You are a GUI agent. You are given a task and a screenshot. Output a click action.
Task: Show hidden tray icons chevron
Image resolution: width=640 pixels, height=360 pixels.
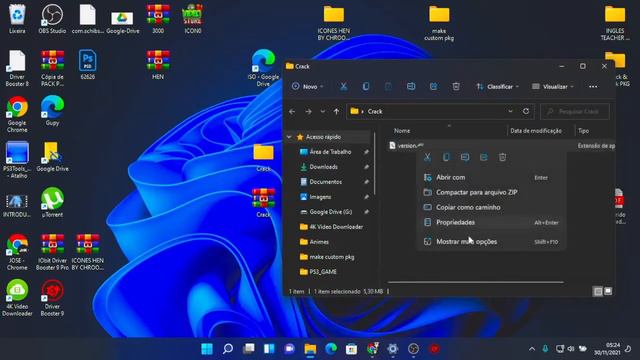coord(532,349)
